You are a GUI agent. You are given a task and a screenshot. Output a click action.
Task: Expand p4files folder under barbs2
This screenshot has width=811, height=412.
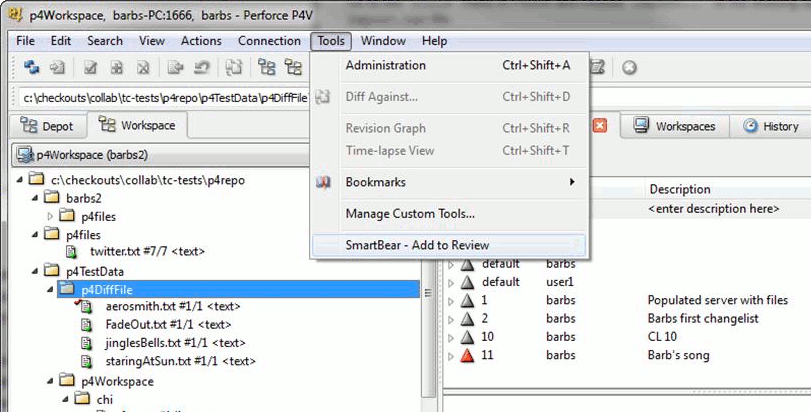(50, 216)
